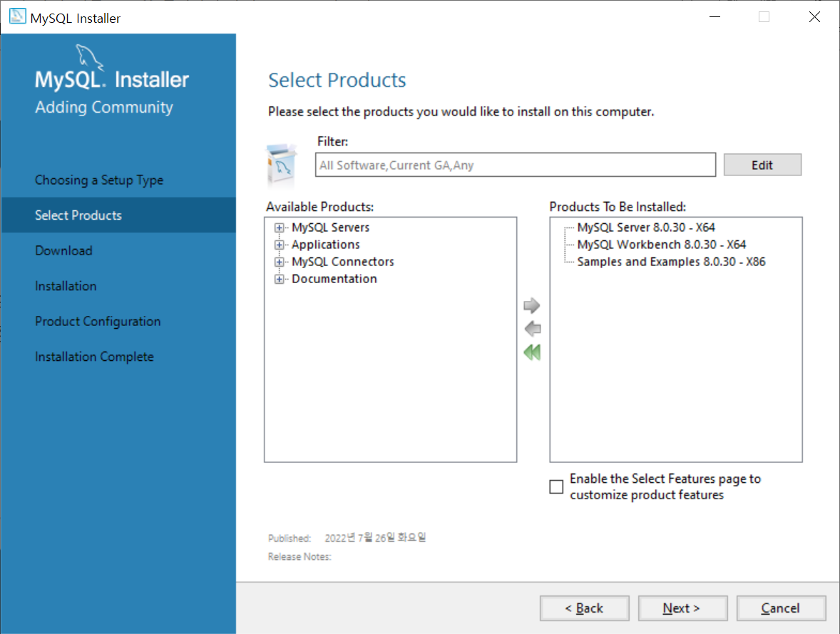Click the MySQL dolphin logo in the sidebar
This screenshot has width=840, height=634.
[x=89, y=56]
